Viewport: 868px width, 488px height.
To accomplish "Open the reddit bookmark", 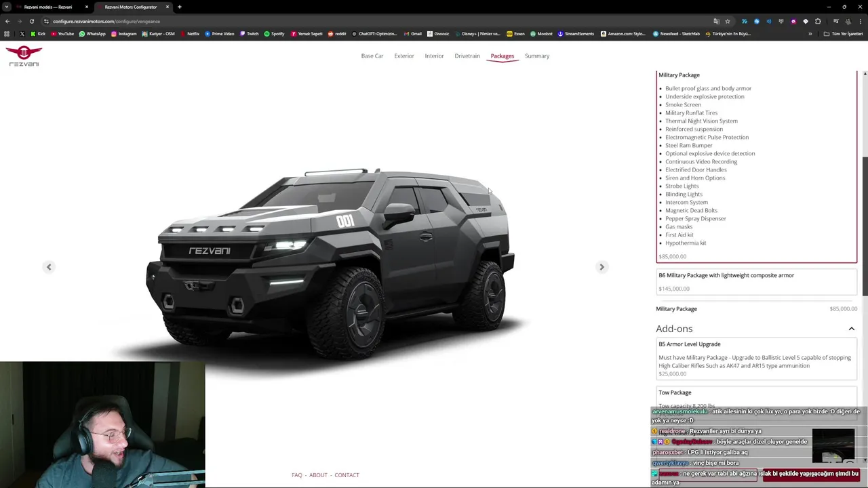I will pos(336,34).
